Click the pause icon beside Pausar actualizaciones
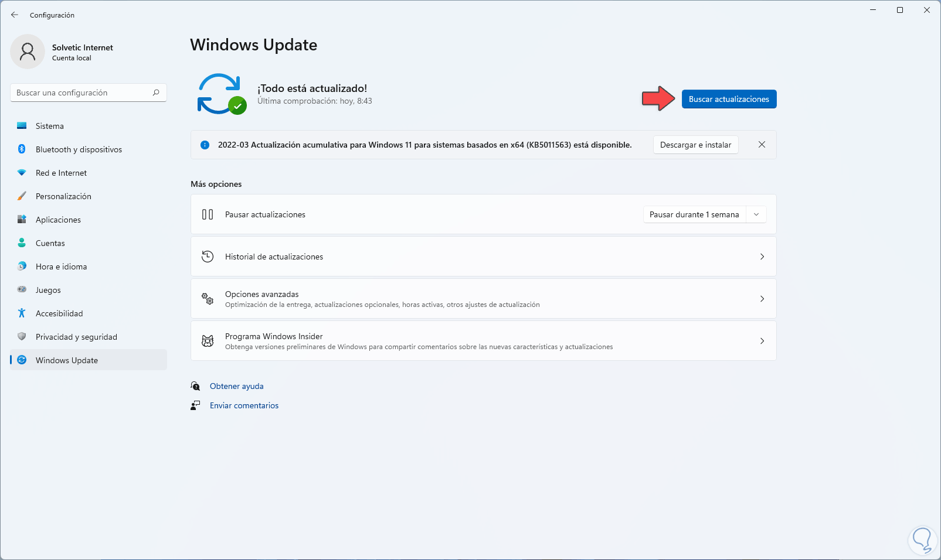This screenshot has width=941, height=560. click(x=208, y=214)
